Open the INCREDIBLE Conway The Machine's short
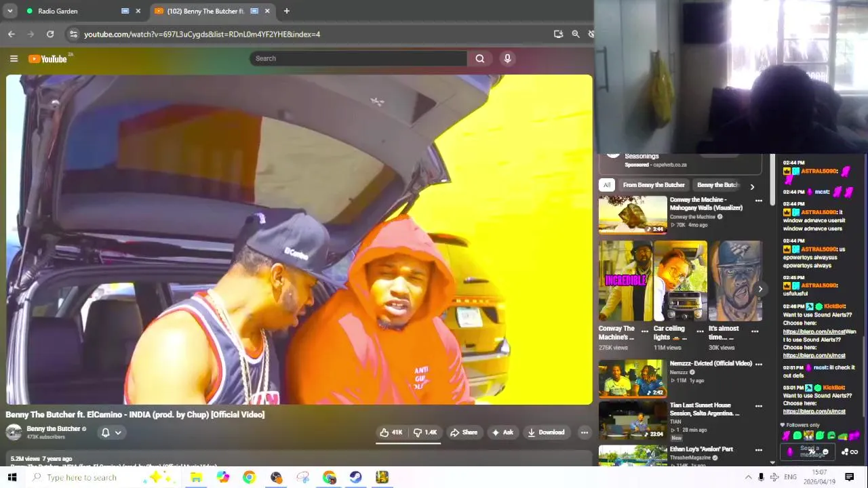Image resolution: width=868 pixels, height=488 pixels. (625, 281)
